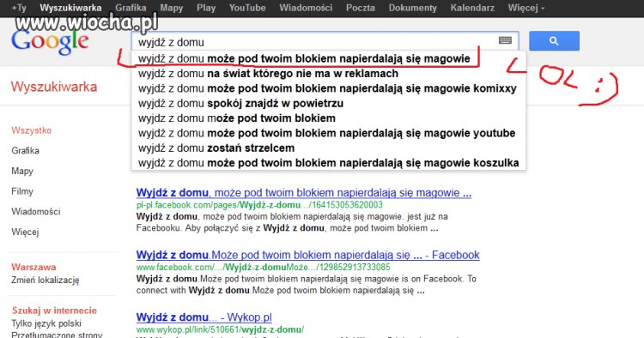This screenshot has width=644, height=338.
Task: Open Play in the top navigation bar
Action: click(206, 8)
